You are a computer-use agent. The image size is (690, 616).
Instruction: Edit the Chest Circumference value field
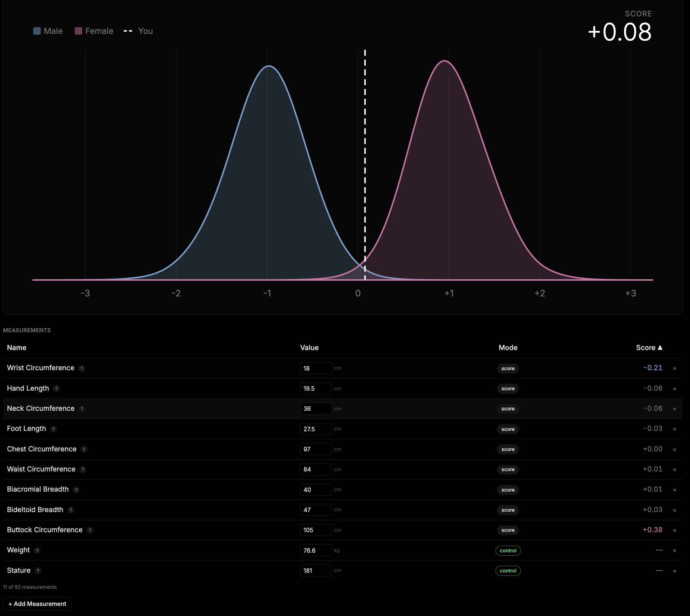point(316,449)
